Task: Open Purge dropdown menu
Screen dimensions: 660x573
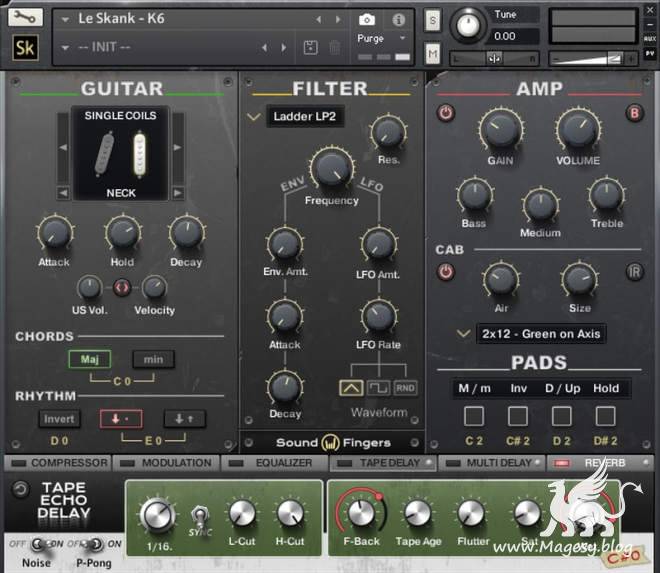Action: click(x=381, y=38)
